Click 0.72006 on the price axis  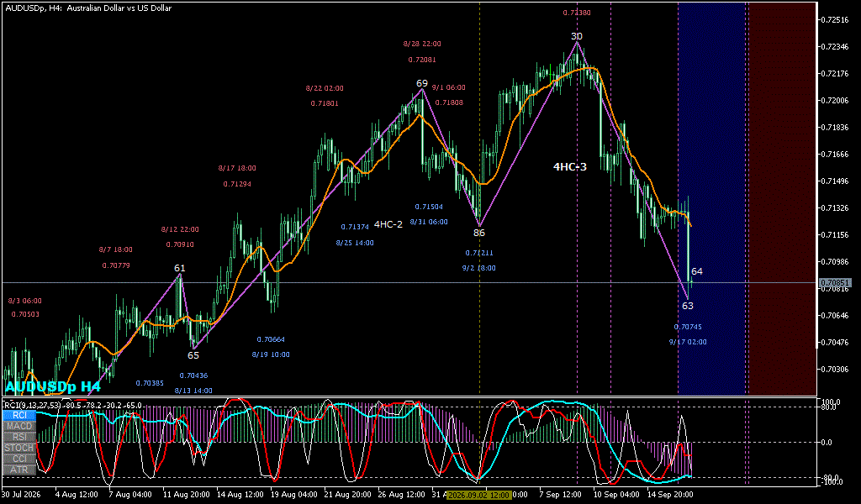click(x=834, y=100)
